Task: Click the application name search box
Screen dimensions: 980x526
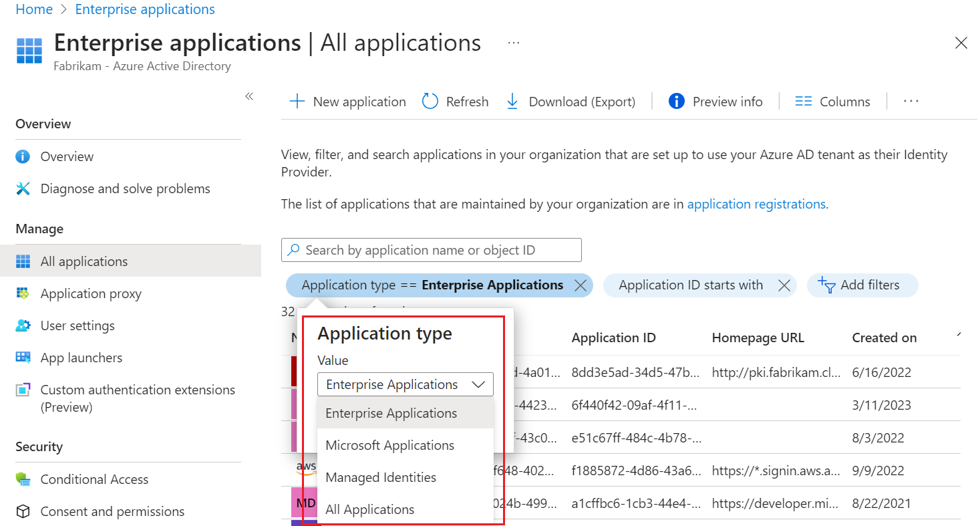Action: pos(431,250)
